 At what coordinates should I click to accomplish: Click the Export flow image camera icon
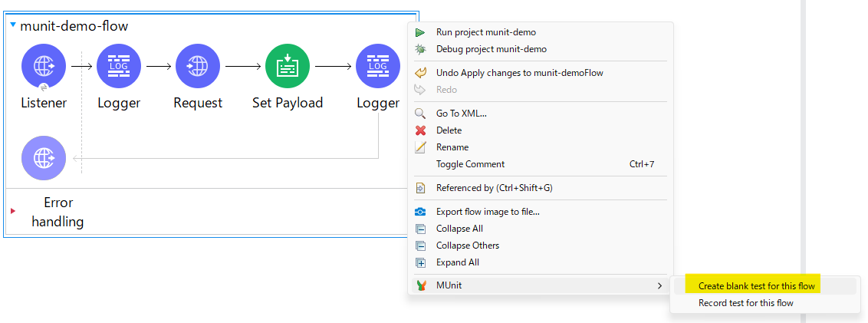point(421,212)
